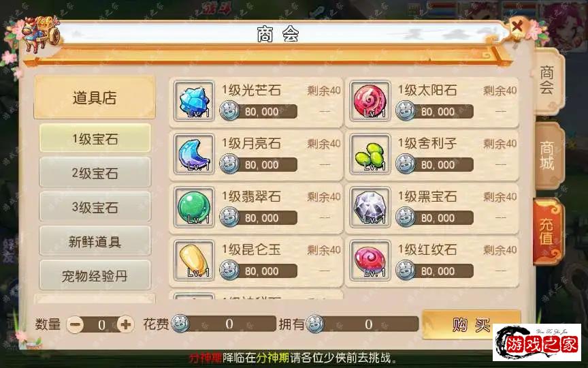Switch to the 充值 recharge tab
Screen dimensions: 588x368
(x=547, y=231)
